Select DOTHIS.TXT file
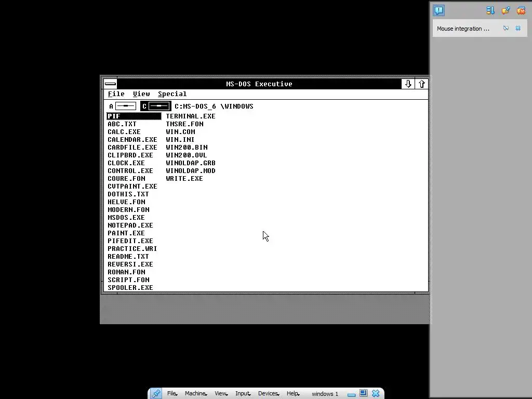The width and height of the screenshot is (532, 399). 128,194
